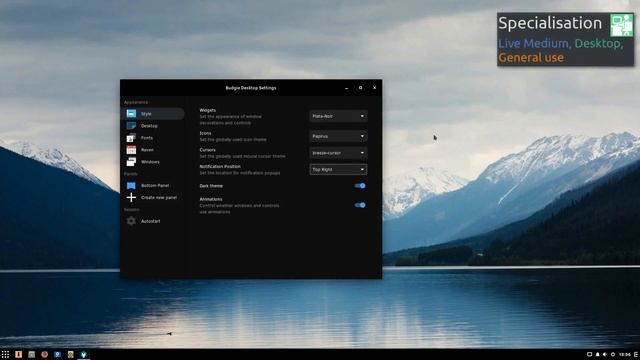Minimize the Budgie Desktop Settings window

tap(347, 88)
